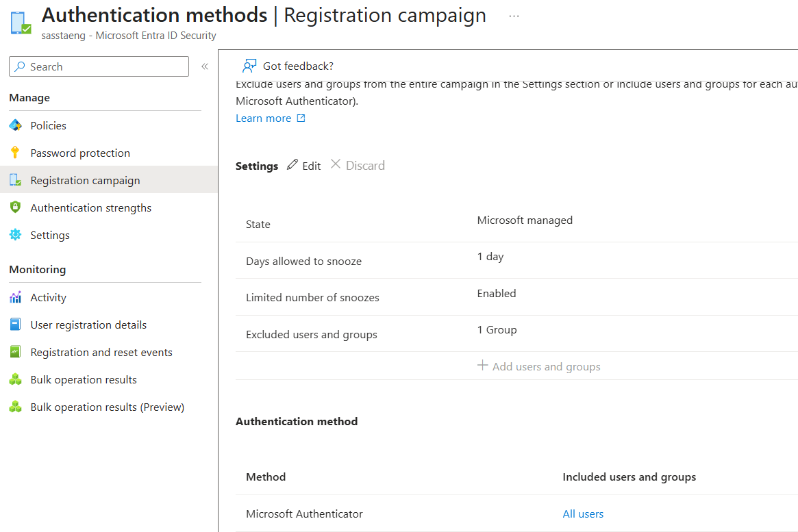The height and width of the screenshot is (532, 798).
Task: Click the Monitoring section heading
Action: [38, 270]
